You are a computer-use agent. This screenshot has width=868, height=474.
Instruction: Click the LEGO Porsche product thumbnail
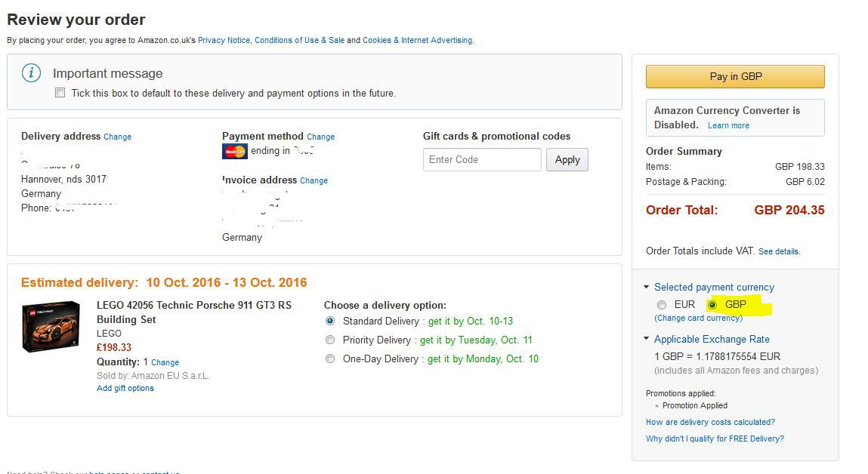pyautogui.click(x=51, y=327)
